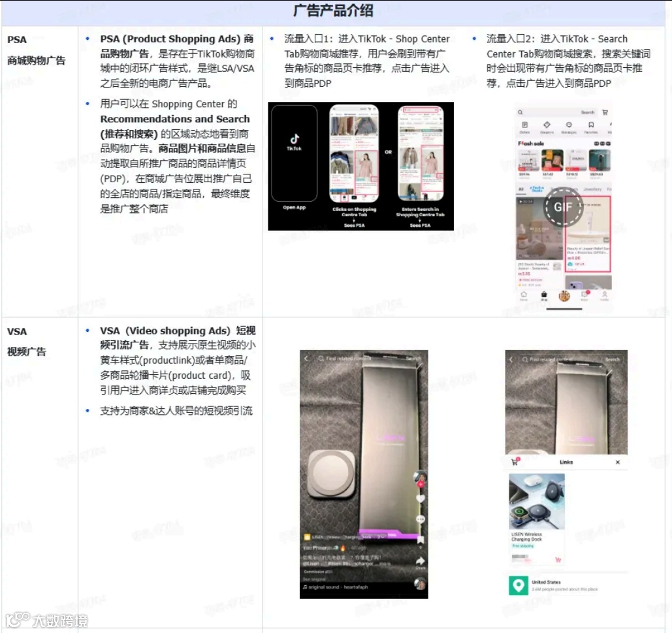672x633 pixels.
Task: Click the 'United States' location text
Action: pyautogui.click(x=546, y=582)
